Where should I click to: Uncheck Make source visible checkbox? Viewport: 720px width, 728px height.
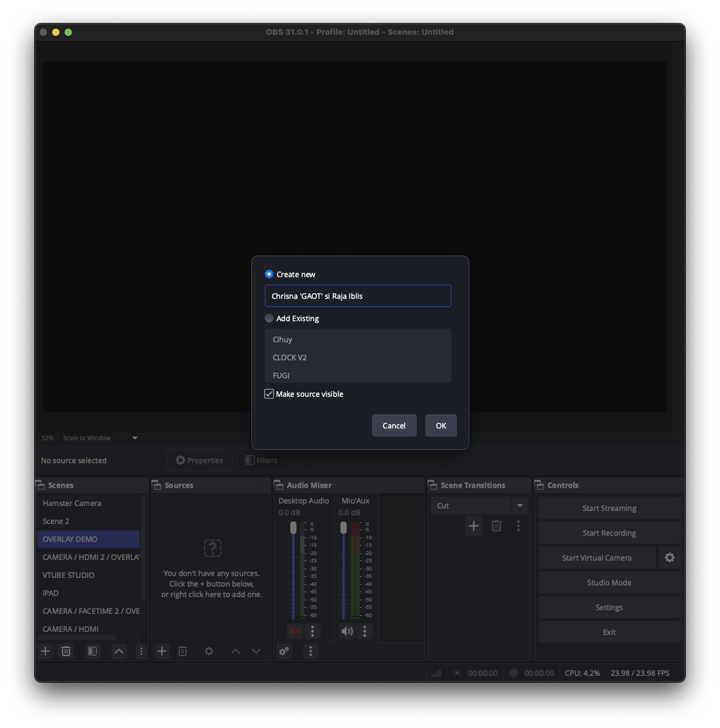pos(269,394)
